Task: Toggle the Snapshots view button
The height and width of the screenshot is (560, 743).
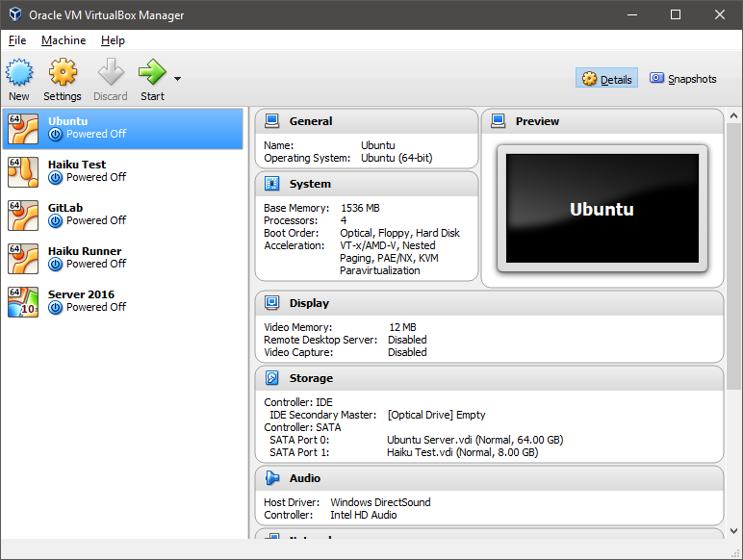Action: (683, 79)
